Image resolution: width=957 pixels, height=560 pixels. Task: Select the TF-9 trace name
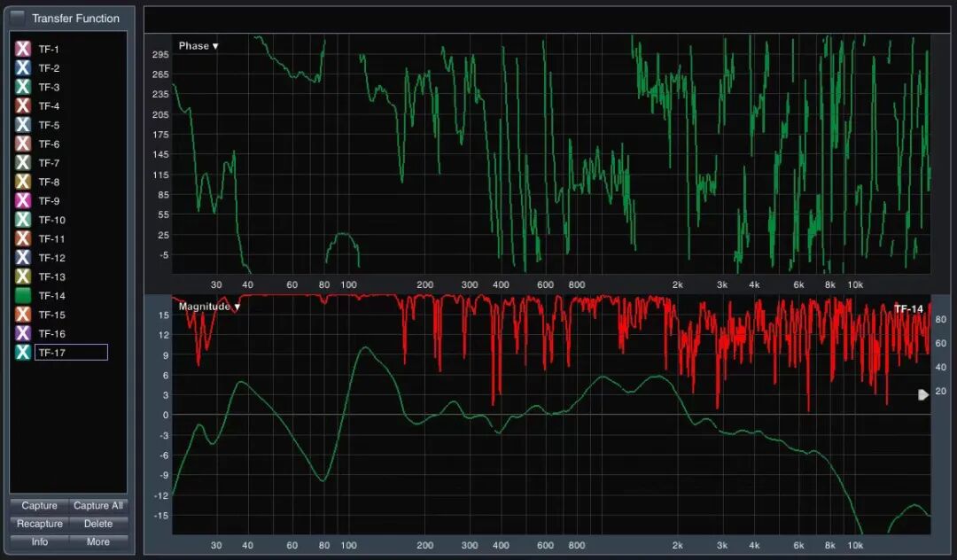49,201
